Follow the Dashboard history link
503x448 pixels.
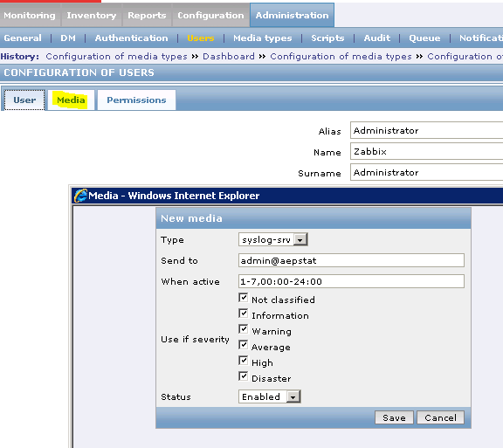(x=229, y=57)
